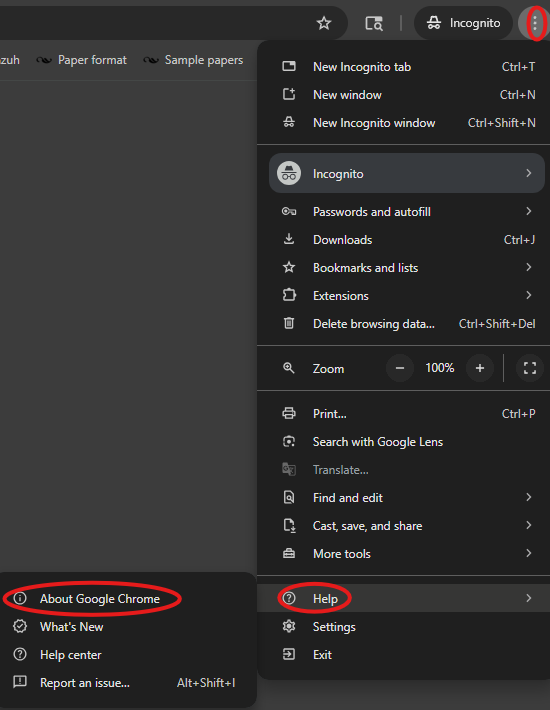The width and height of the screenshot is (550, 710).
Task: Click the Sample papers bookmark favicon
Action: coord(151,60)
